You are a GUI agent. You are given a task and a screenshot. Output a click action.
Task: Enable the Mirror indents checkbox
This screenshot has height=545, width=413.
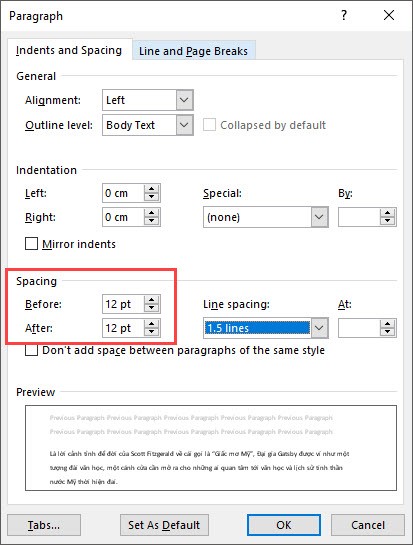click(31, 244)
